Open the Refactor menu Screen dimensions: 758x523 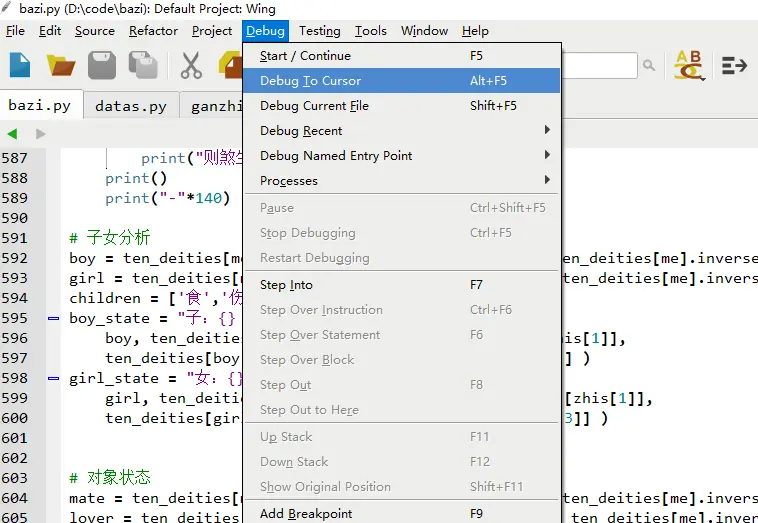click(x=153, y=31)
